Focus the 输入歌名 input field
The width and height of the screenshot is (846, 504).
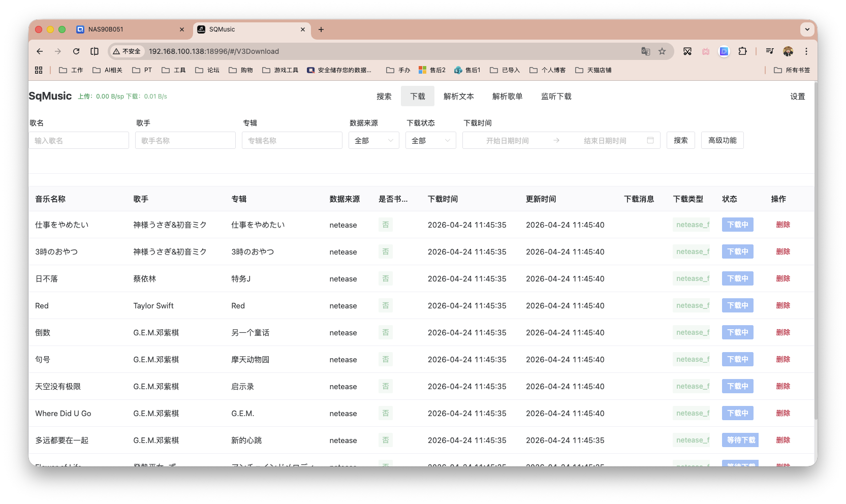tap(79, 140)
